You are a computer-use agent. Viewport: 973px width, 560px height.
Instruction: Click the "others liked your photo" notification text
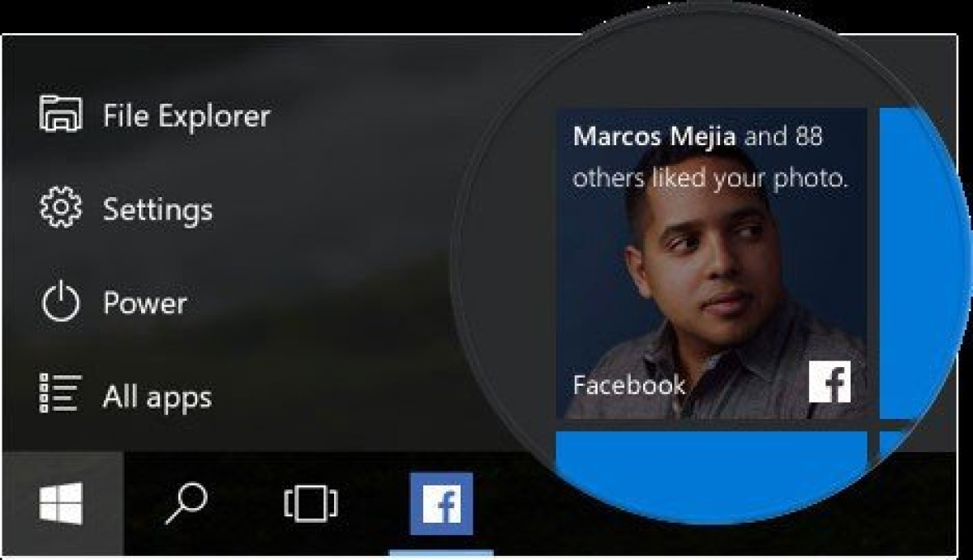coord(710,179)
